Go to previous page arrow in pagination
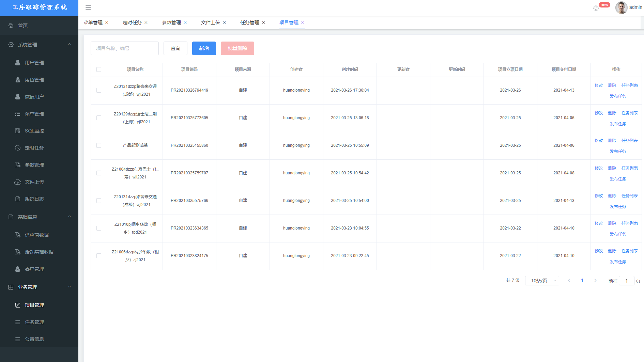644x362 pixels. click(x=569, y=281)
